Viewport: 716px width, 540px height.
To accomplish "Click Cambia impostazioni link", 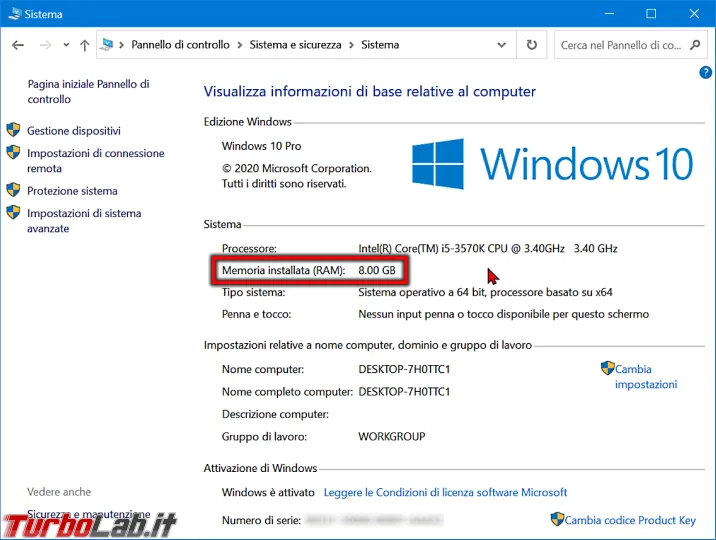I will [x=646, y=377].
